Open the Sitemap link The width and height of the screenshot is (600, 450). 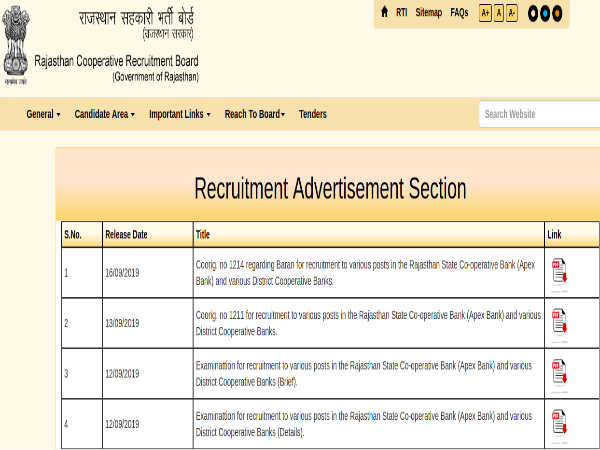pos(428,13)
